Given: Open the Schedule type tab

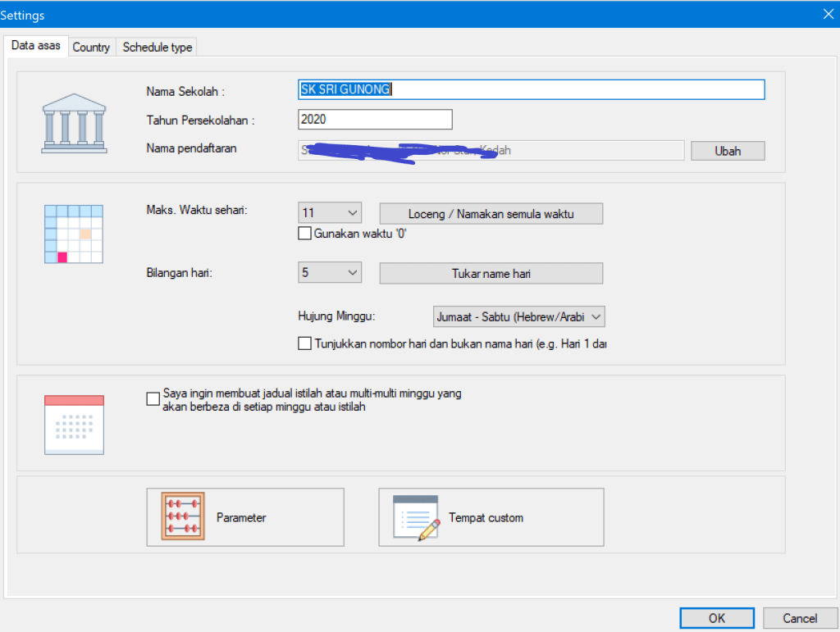Looking at the screenshot, I should [157, 48].
